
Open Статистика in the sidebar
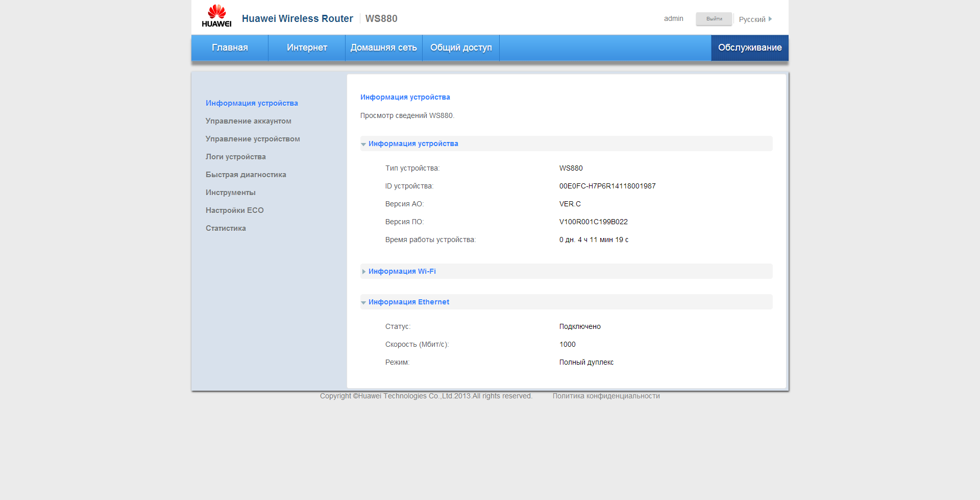tap(226, 228)
